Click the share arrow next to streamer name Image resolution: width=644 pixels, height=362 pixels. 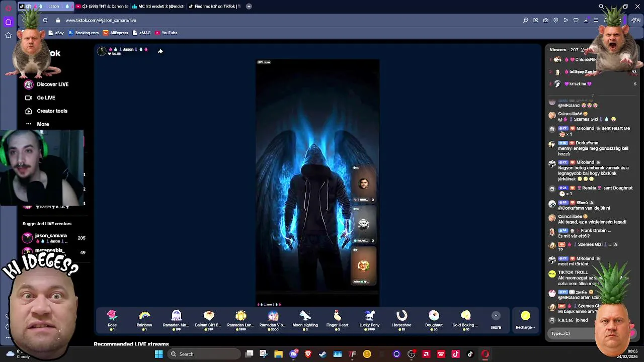pos(160,51)
